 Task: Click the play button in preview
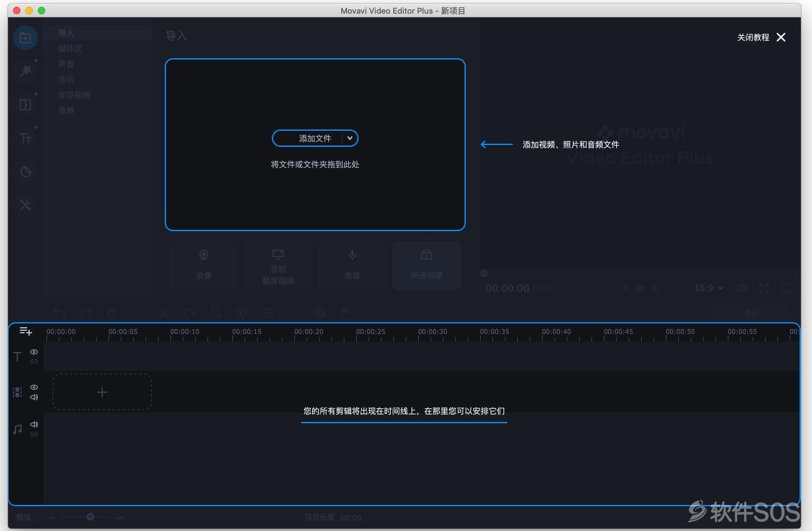point(640,288)
